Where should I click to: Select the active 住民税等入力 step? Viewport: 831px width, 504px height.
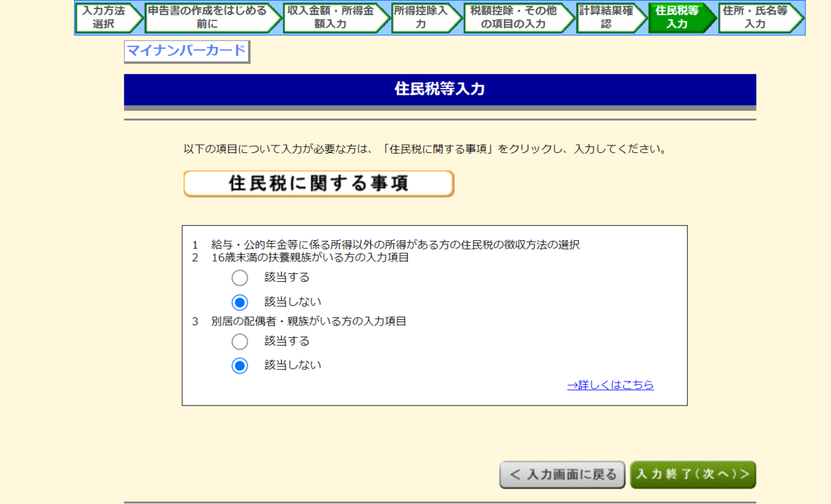[x=682, y=17]
